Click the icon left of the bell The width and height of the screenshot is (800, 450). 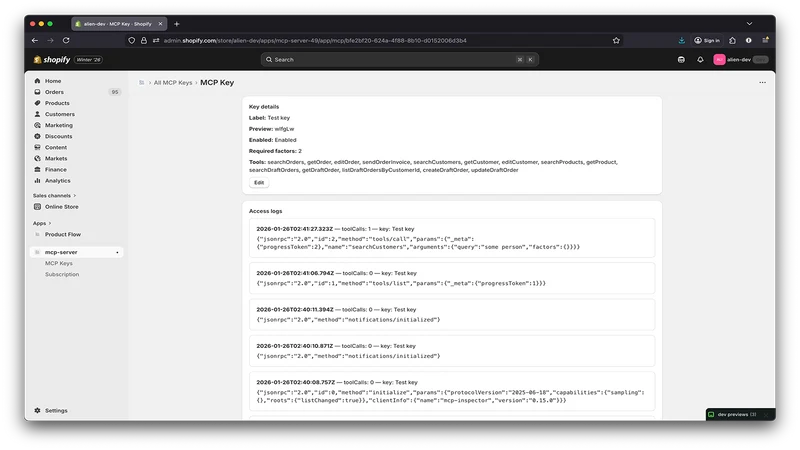(681, 60)
